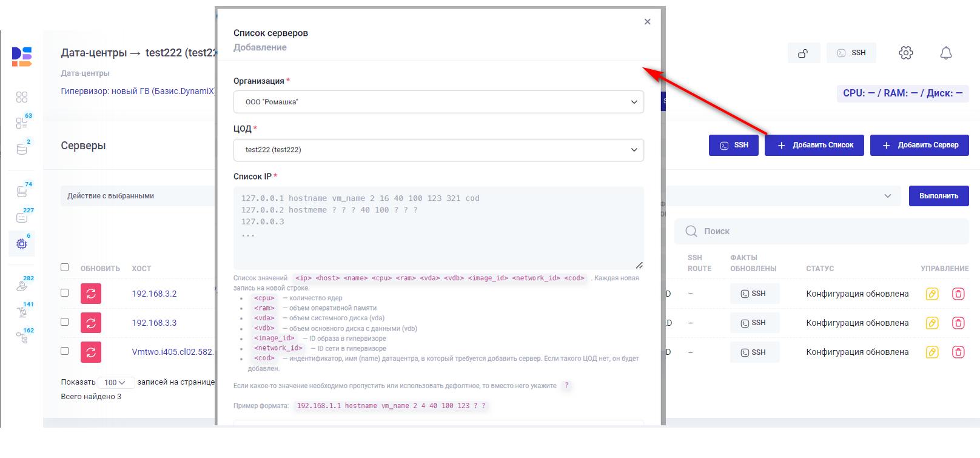This screenshot has width=980, height=458.
Task: Click the settings gear icon in header
Action: [905, 53]
